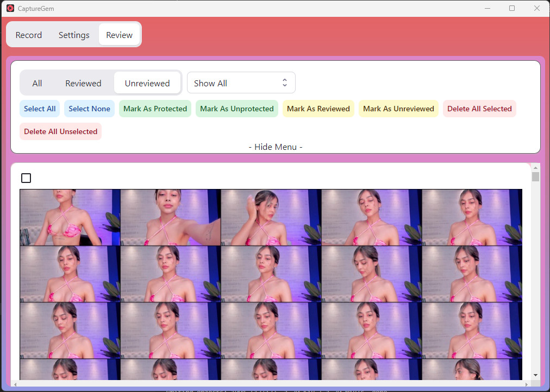The width and height of the screenshot is (550, 392).
Task: Show only Reviewed recordings
Action: pos(83,83)
